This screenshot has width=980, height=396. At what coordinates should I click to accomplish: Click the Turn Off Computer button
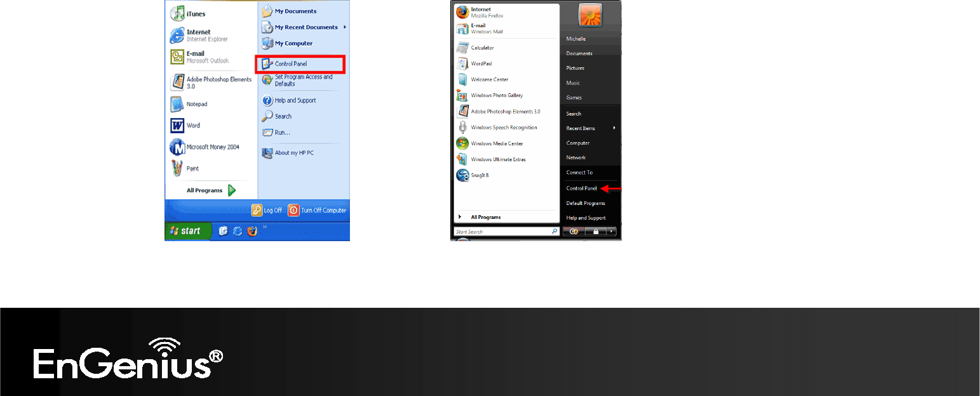click(317, 210)
